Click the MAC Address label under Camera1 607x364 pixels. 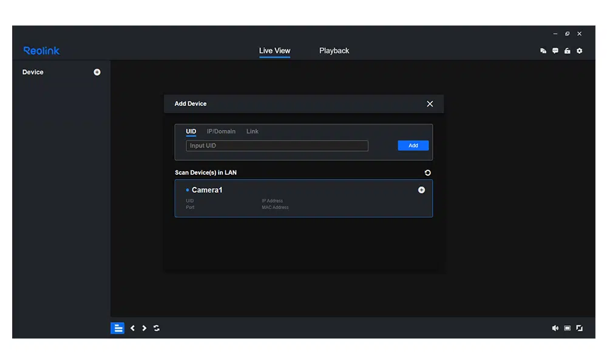tap(275, 207)
